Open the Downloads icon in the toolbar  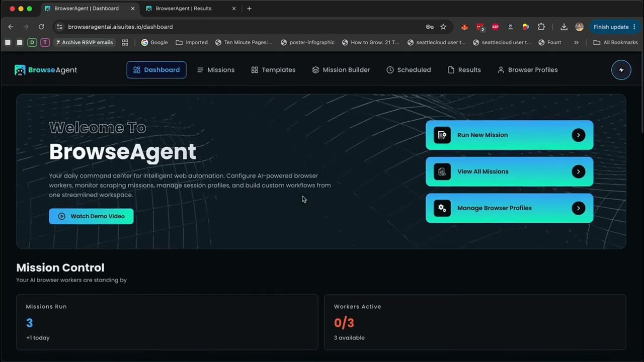(564, 27)
